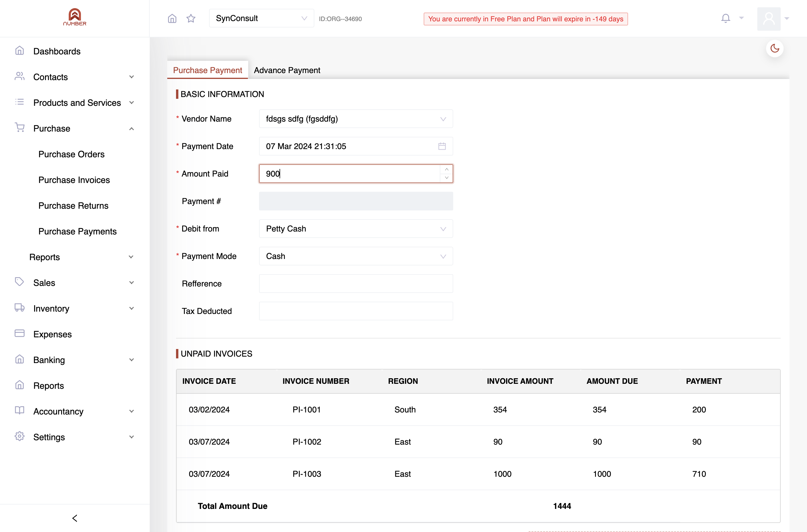Collapse sidebar with left arrow
This screenshot has height=532, width=807.
pos(75,518)
